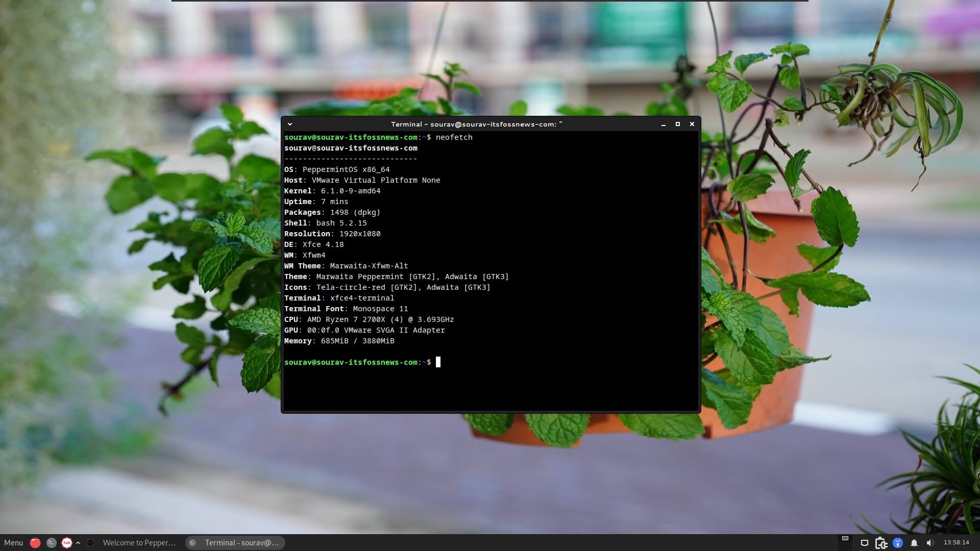The width and height of the screenshot is (980, 551).
Task: Toggle do-not-disturb via the notification bell
Action: (x=915, y=542)
